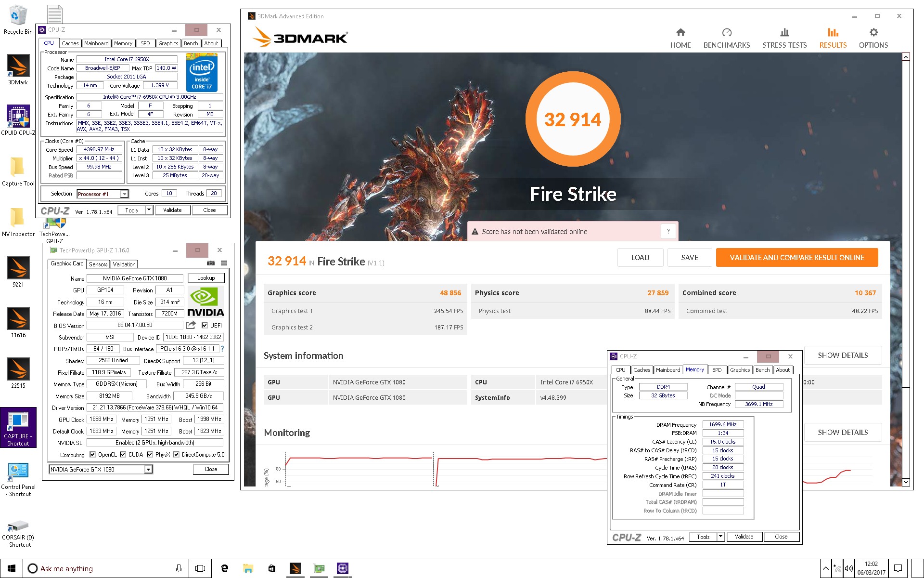Open 3DMark OPTIONS gear
This screenshot has height=578, width=924.
(873, 38)
